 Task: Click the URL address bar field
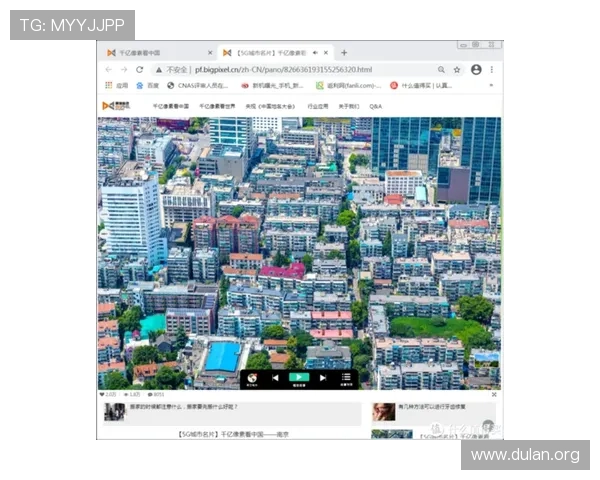(290, 70)
